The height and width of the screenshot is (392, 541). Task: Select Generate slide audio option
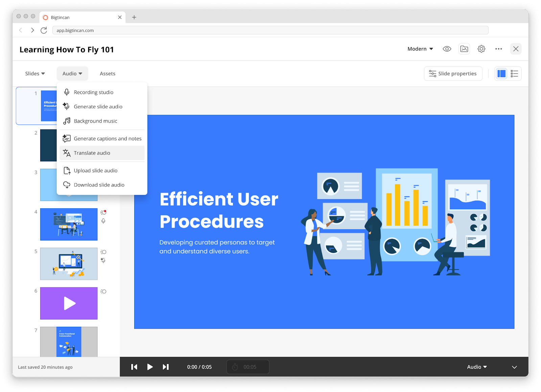[x=98, y=106]
